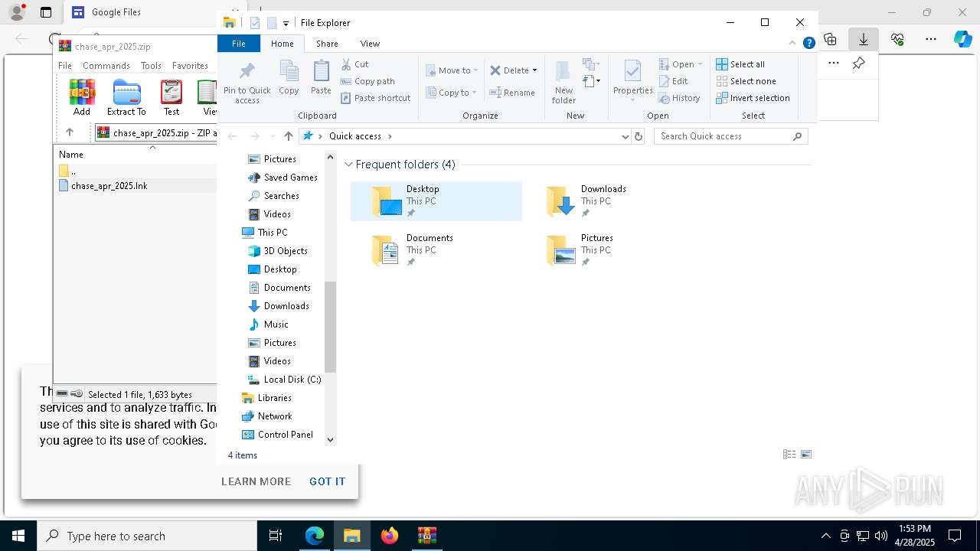Screen dimensions: 980x551
Task: Switch to the Share tab
Action: [x=327, y=44]
